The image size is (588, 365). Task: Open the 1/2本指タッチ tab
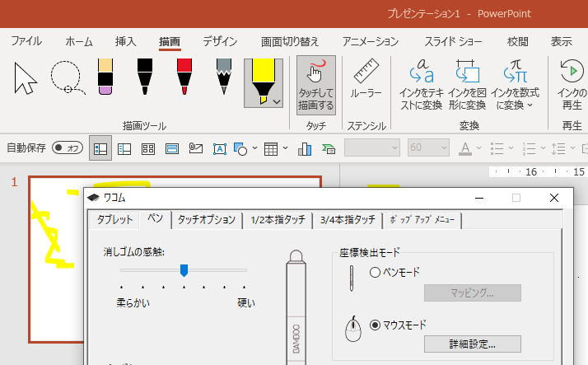coord(278,219)
